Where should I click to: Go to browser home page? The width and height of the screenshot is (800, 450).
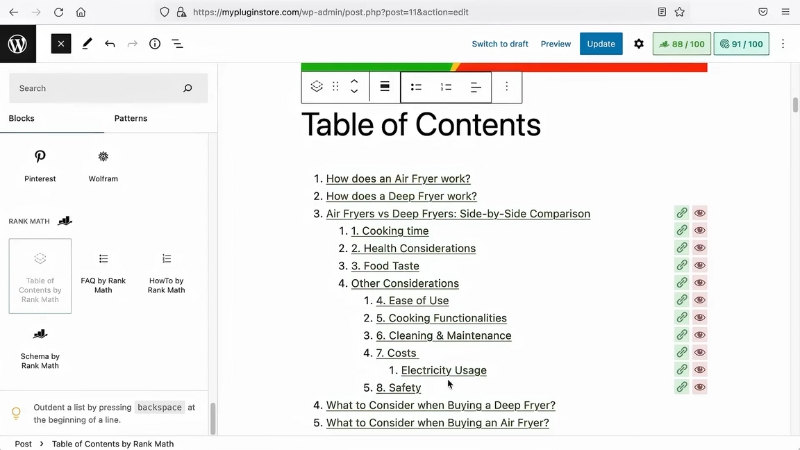[x=81, y=12]
